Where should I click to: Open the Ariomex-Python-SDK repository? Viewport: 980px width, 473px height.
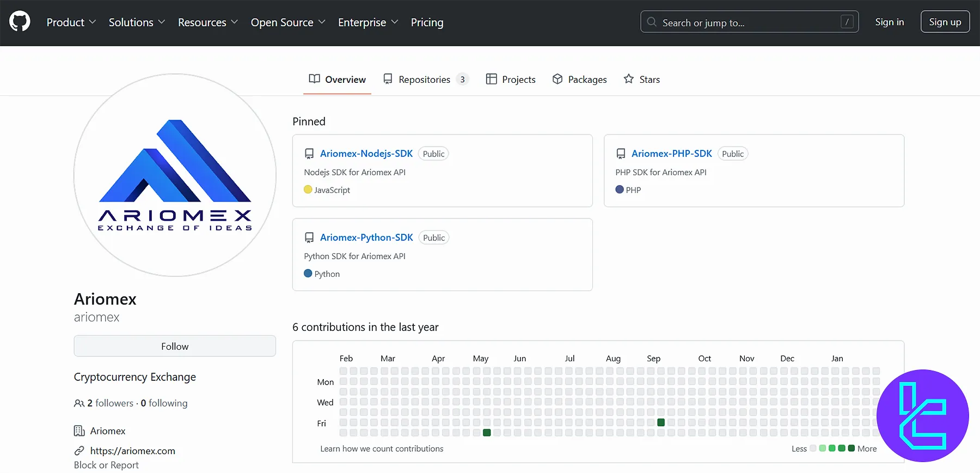[x=366, y=238]
